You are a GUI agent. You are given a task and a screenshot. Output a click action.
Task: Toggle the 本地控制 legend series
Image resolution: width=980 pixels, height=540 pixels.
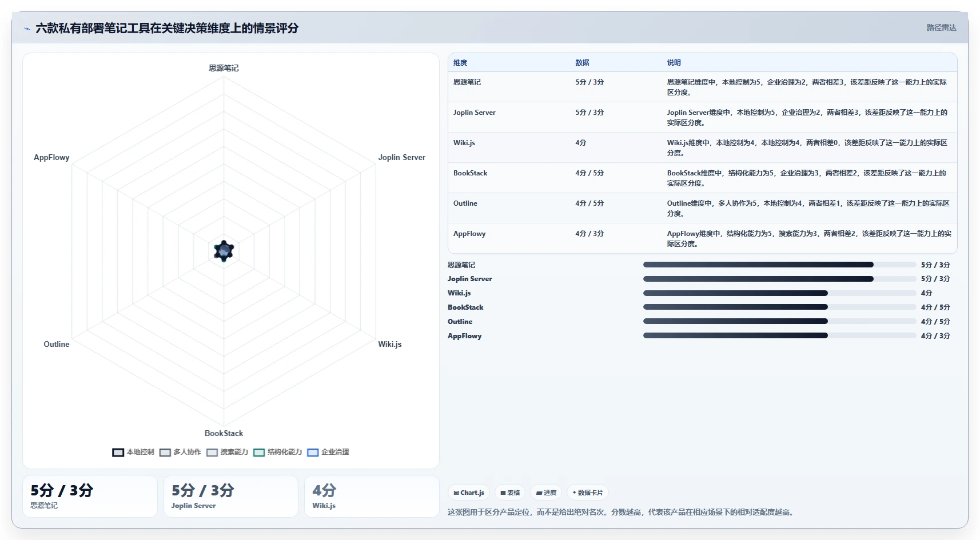click(133, 452)
